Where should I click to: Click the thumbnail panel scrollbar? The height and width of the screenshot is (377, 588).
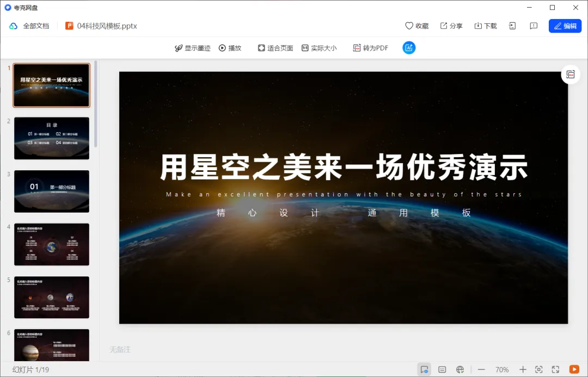96,104
